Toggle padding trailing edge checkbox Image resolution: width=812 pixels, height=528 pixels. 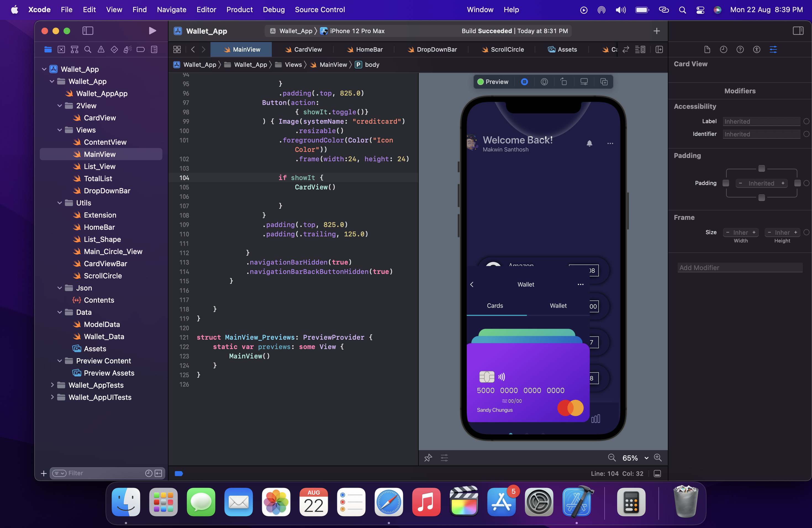click(x=797, y=183)
